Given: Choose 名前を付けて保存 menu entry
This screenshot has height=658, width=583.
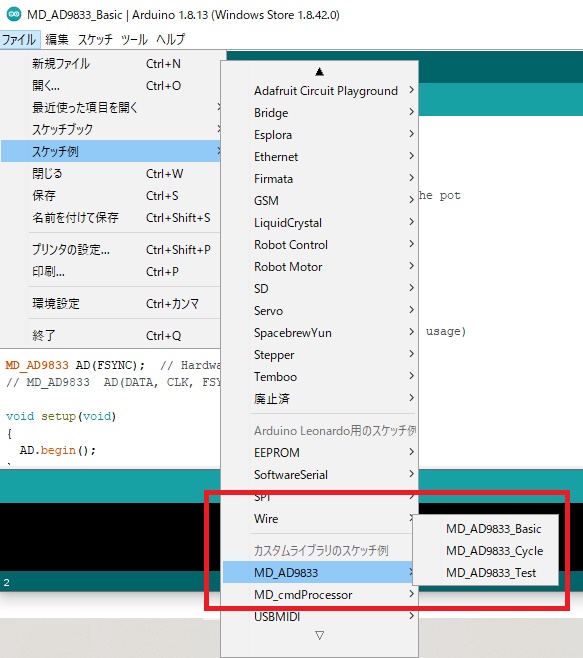Looking at the screenshot, I should pyautogui.click(x=111, y=217).
